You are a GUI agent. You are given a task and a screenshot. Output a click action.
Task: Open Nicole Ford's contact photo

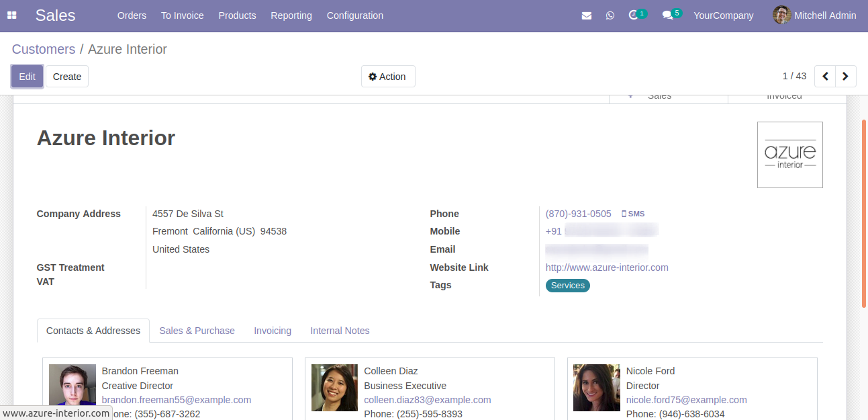click(597, 388)
